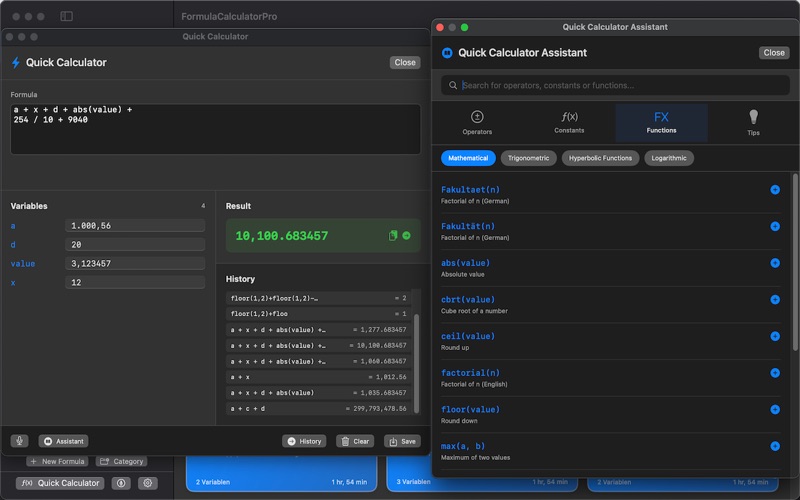Close the Quick Calculator panel
Screen dimensions: 800x500
click(405, 62)
